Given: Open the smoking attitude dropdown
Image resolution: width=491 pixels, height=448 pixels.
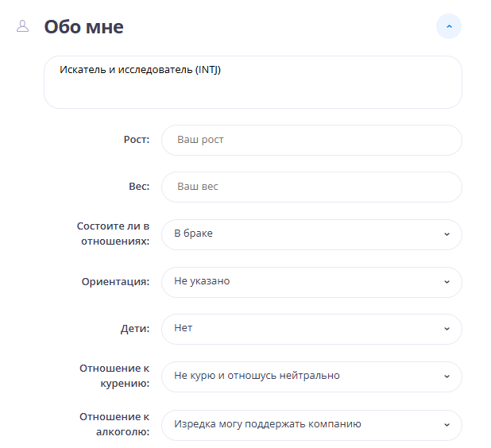Looking at the screenshot, I should click(311, 377).
